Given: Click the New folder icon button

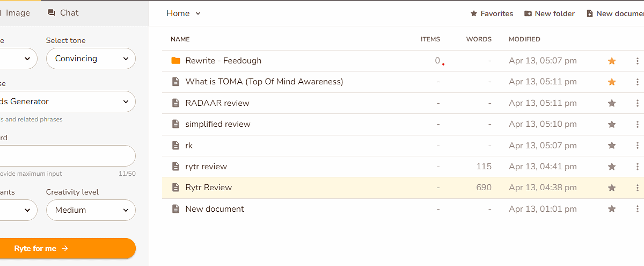Looking at the screenshot, I should [528, 13].
